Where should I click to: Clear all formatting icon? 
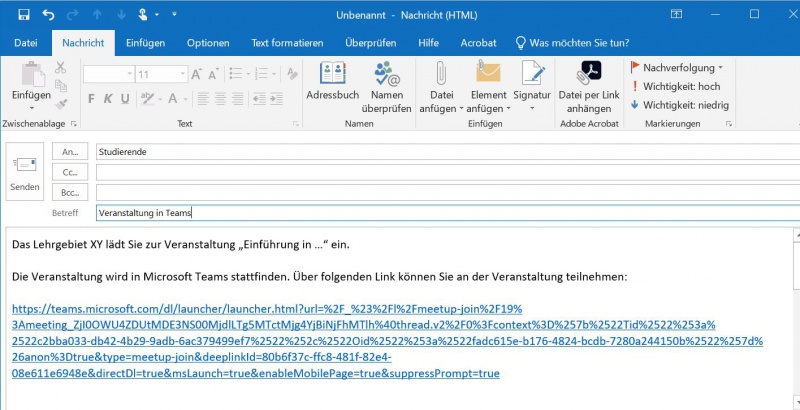coord(292,74)
